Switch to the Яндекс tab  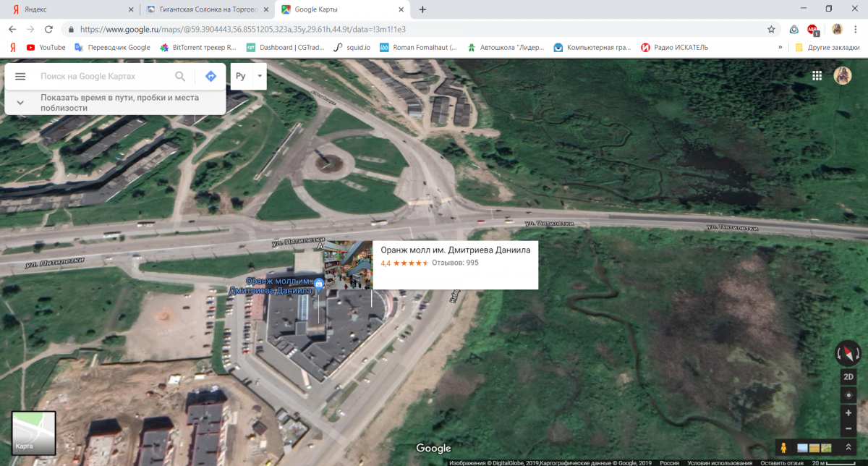click(x=69, y=9)
